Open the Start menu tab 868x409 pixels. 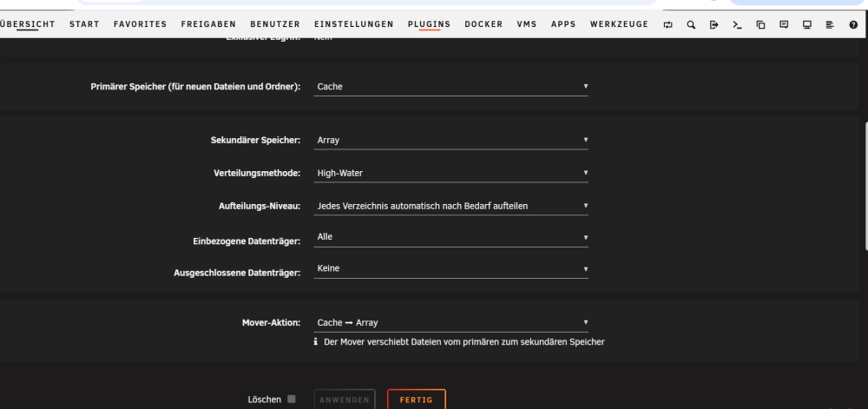click(x=84, y=24)
